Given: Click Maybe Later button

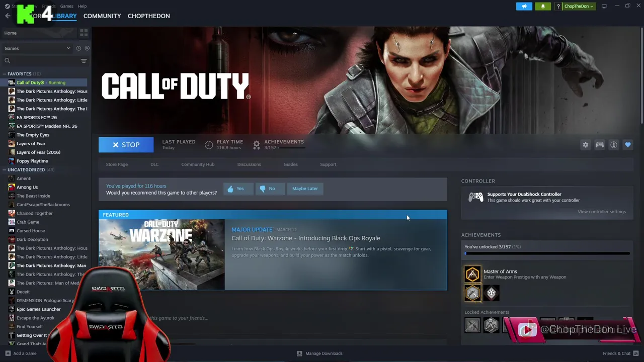Looking at the screenshot, I should tap(305, 189).
